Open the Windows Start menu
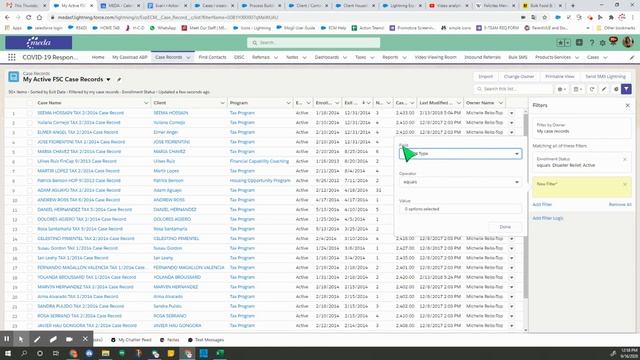Viewport: 640px width, 360px height. tap(7, 353)
